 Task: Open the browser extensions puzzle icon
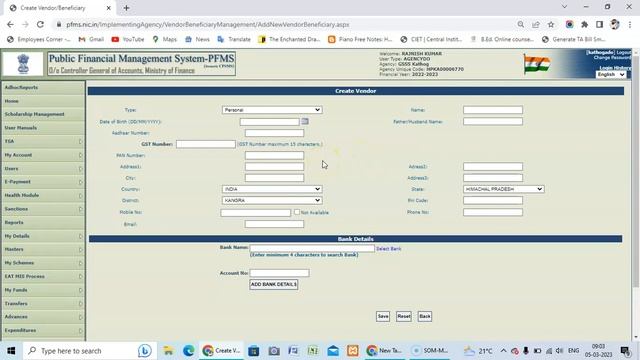(584, 24)
